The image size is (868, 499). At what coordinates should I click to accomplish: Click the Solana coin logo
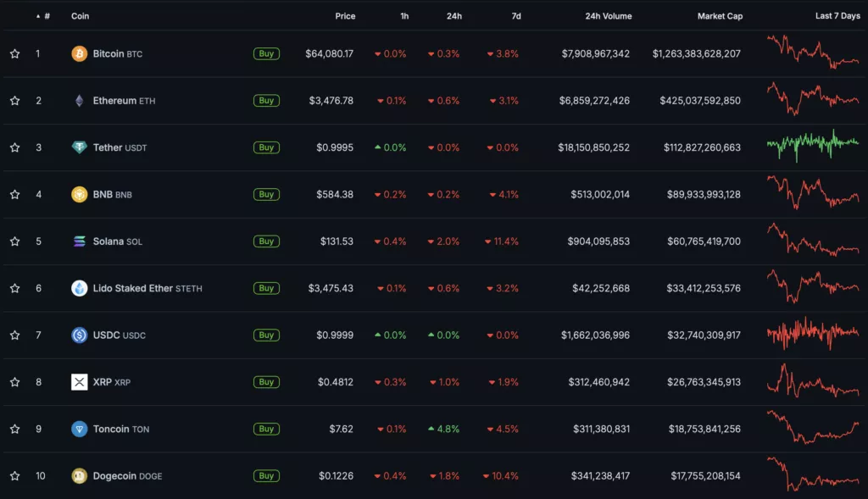point(79,241)
